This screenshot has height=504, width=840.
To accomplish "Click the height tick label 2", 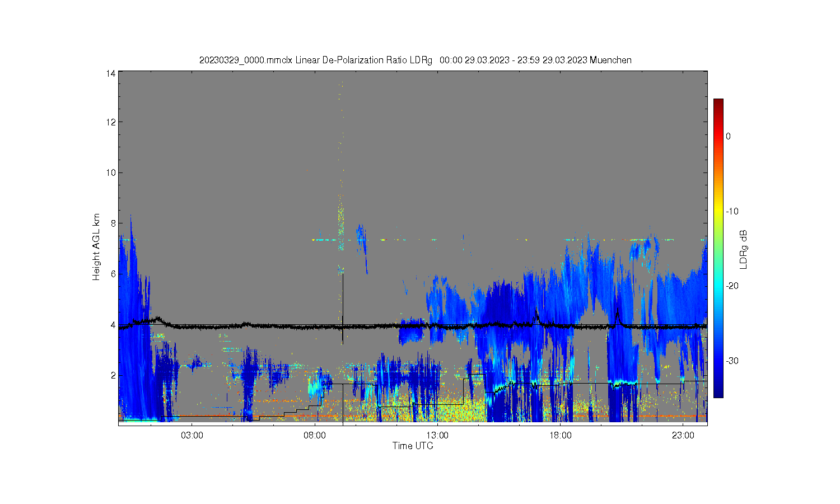I will pyautogui.click(x=113, y=375).
